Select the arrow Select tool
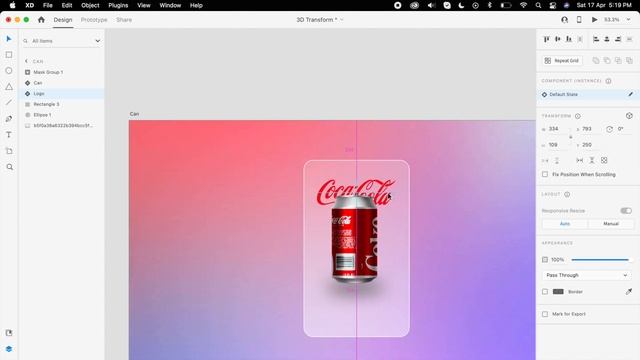The image size is (640, 360). pyautogui.click(x=9, y=39)
